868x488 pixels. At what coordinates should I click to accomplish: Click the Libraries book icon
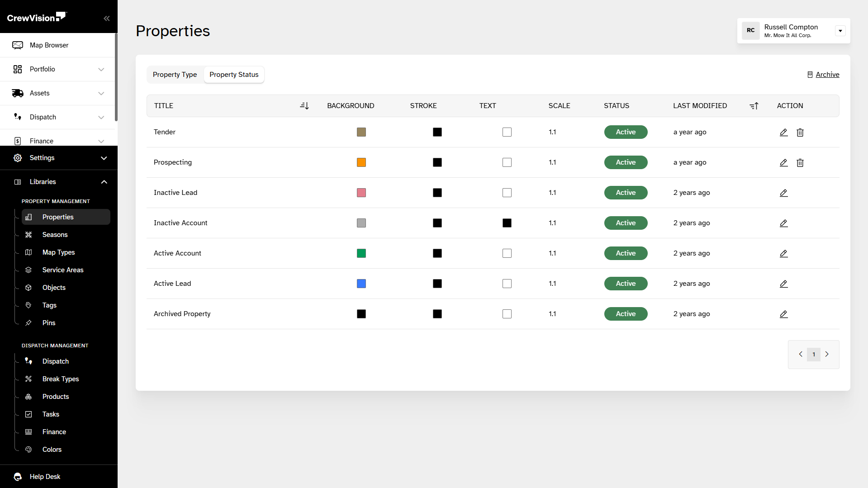[18, 182]
